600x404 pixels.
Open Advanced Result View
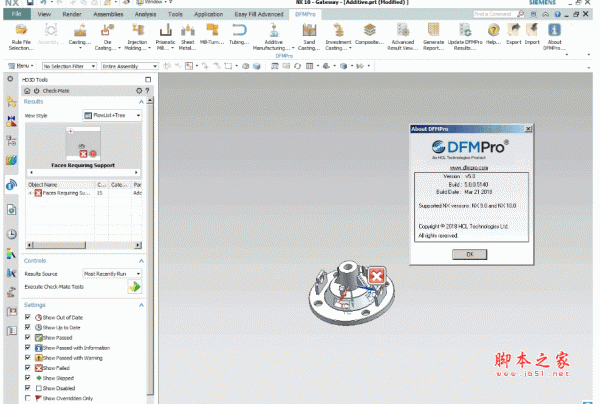pyautogui.click(x=403, y=37)
